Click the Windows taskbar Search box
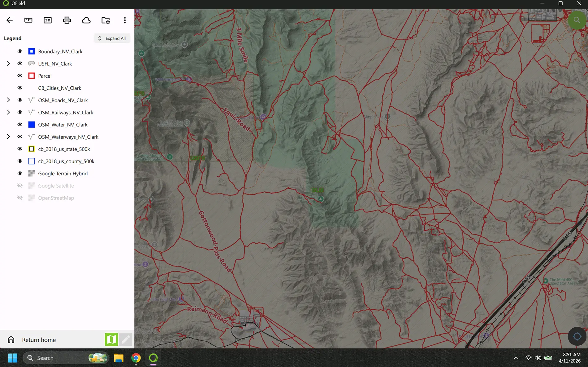Image resolution: width=588 pixels, height=367 pixels. 66,358
